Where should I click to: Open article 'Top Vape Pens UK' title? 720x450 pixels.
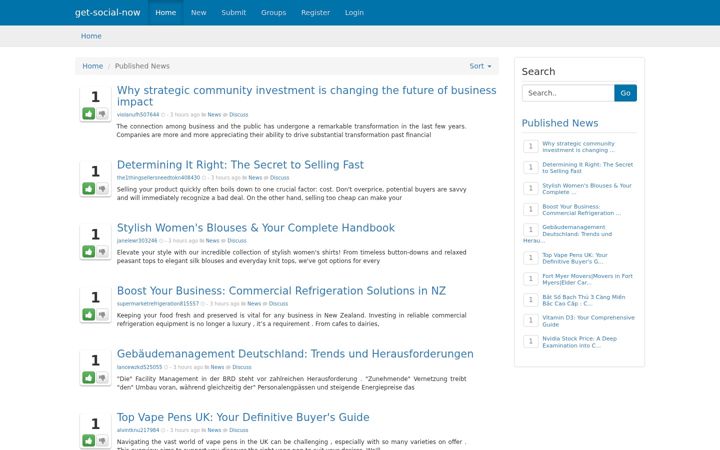(x=243, y=417)
